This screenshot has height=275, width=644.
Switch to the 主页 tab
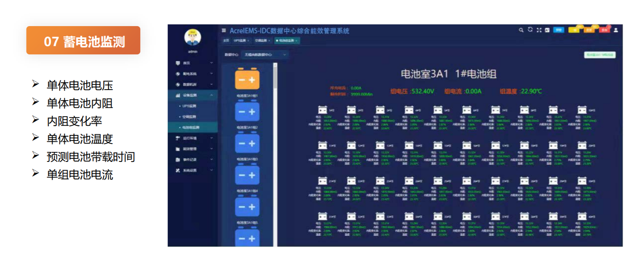pos(226,40)
